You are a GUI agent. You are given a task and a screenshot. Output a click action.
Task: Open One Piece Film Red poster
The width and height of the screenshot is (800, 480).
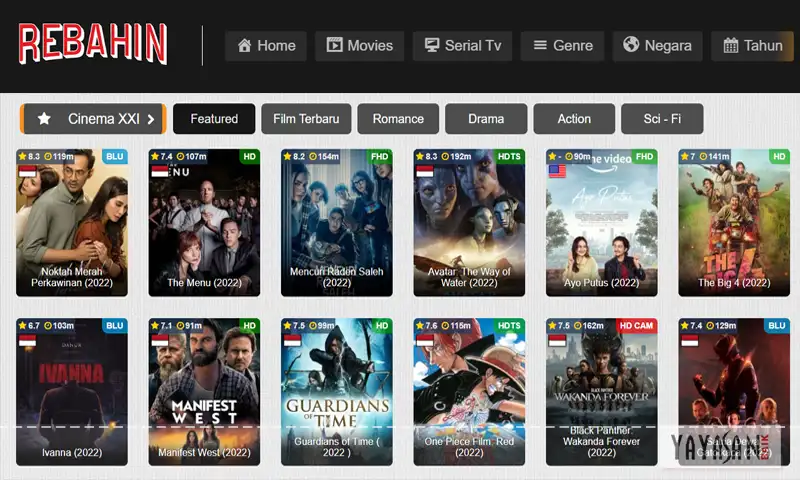(x=469, y=392)
